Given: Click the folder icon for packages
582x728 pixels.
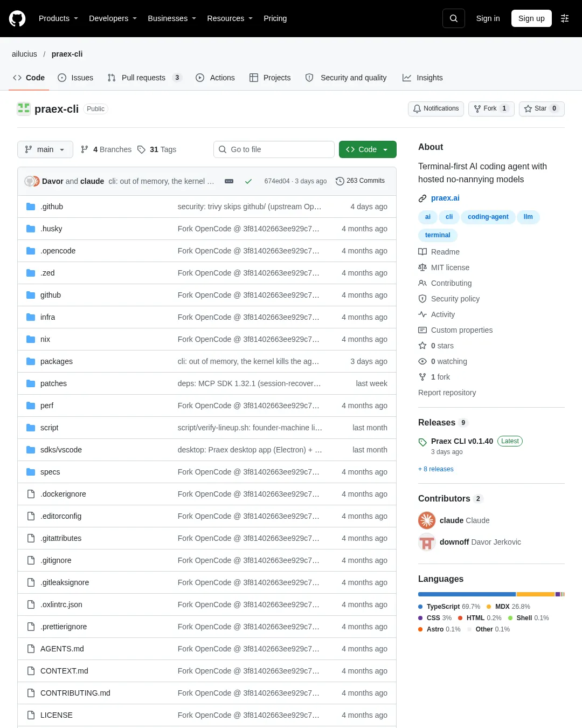Looking at the screenshot, I should tap(31, 361).
